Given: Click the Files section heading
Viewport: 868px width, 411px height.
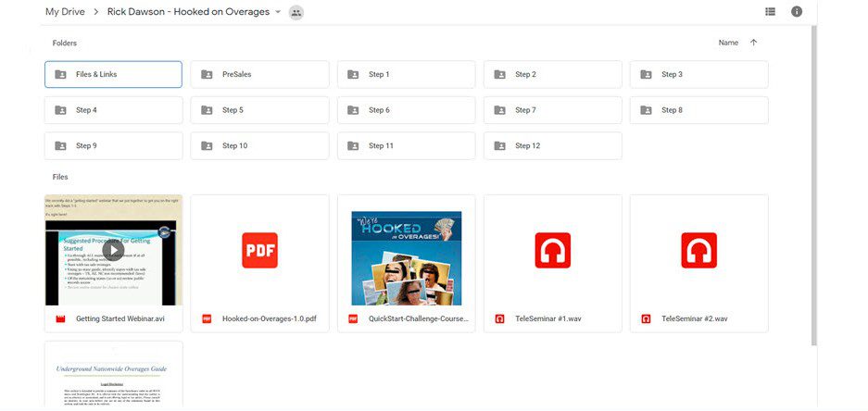Looking at the screenshot, I should [60, 177].
